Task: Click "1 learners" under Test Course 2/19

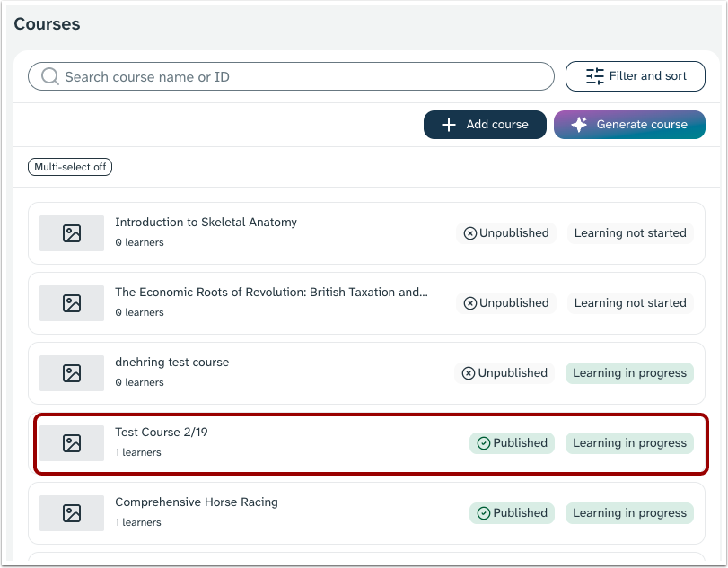Action: 138,453
